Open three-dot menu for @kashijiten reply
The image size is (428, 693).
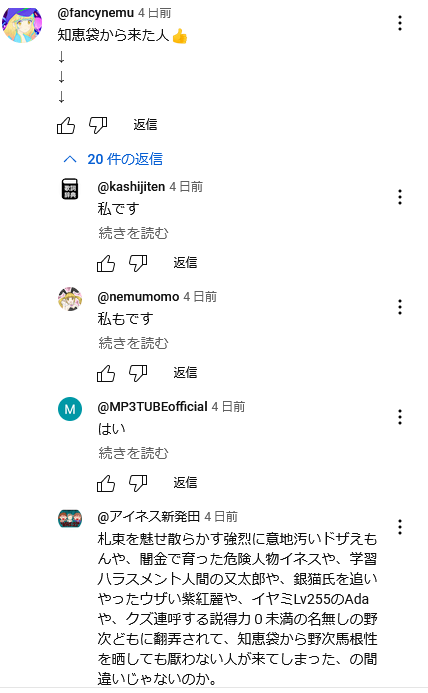[x=400, y=197]
